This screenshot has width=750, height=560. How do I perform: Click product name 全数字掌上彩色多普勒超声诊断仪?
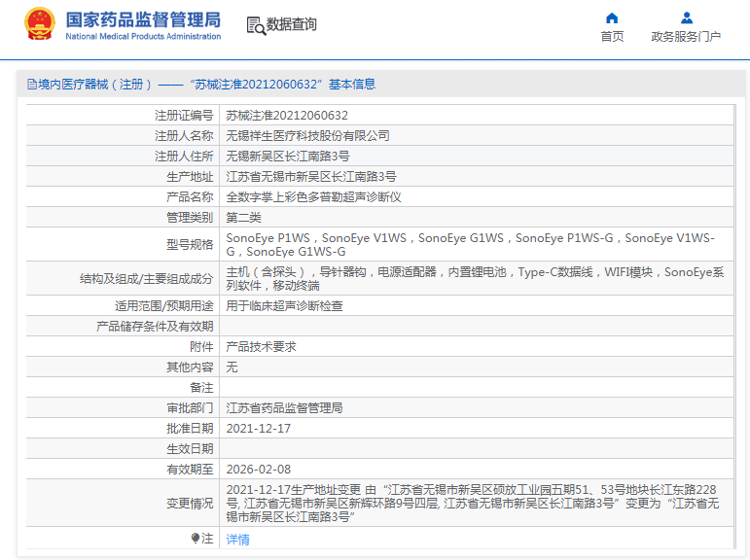point(314,197)
